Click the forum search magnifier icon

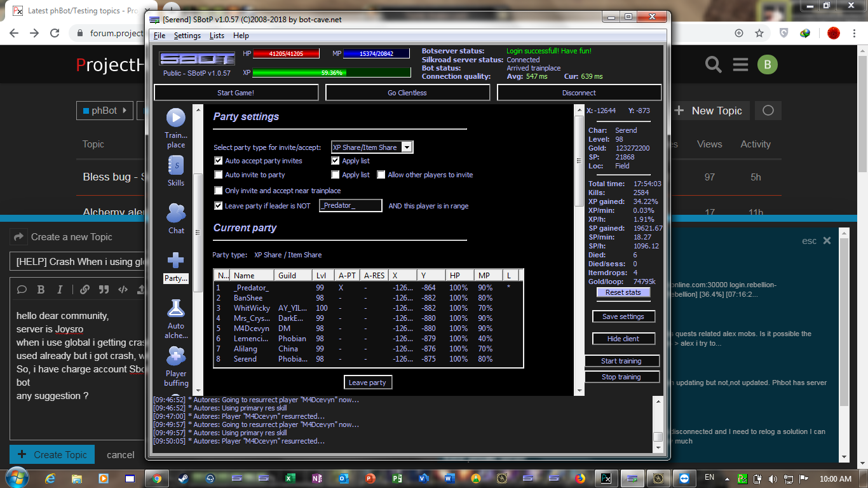click(x=714, y=65)
